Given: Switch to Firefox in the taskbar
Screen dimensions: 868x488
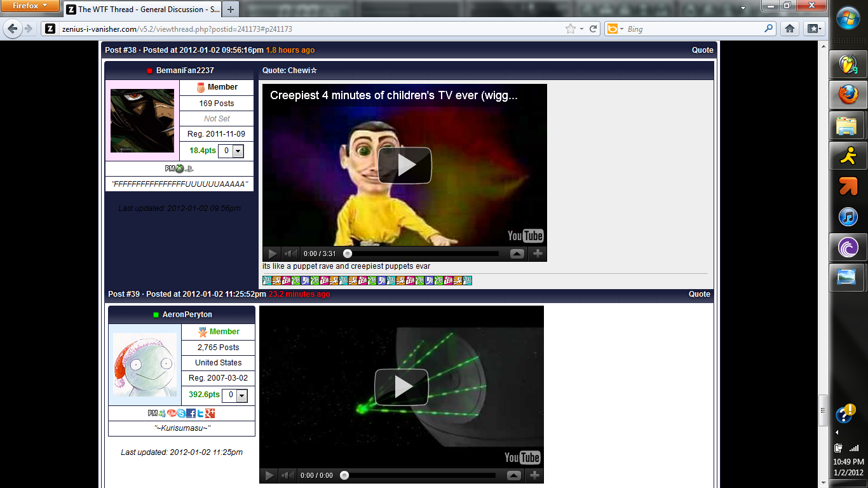Looking at the screenshot, I should (x=848, y=95).
